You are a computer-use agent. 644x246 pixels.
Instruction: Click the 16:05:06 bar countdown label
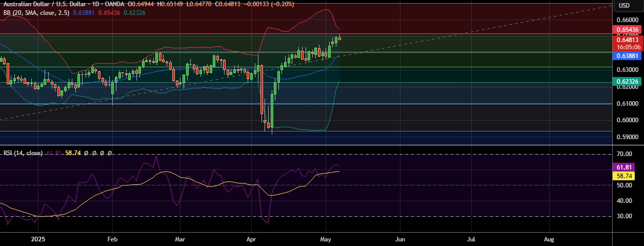628,46
